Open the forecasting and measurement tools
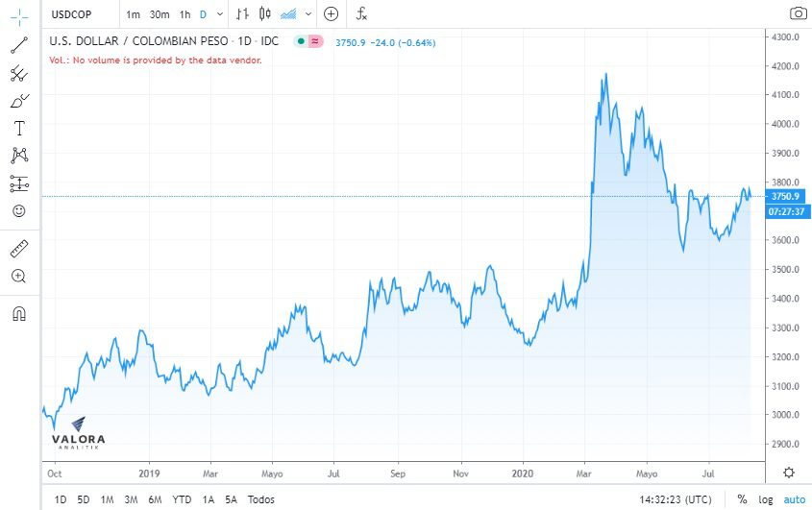 click(x=19, y=183)
